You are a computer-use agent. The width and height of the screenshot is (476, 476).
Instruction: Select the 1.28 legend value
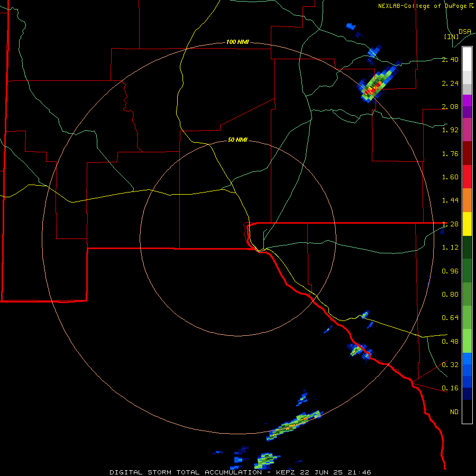click(x=450, y=224)
